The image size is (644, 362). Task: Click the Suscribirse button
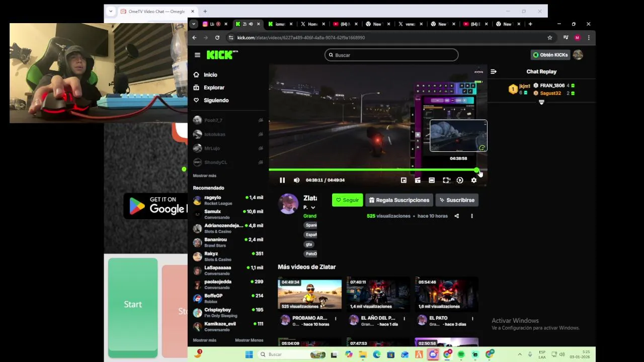click(x=457, y=200)
